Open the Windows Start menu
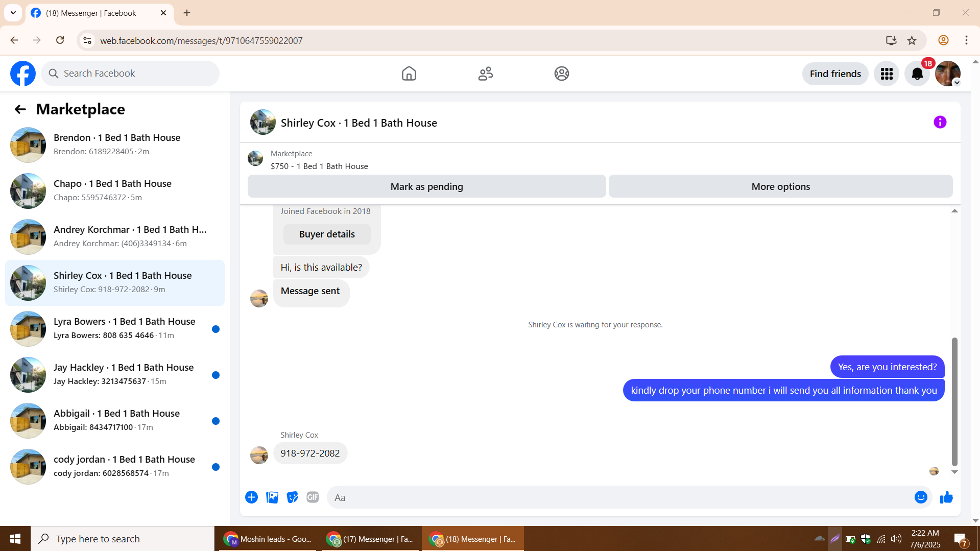980x551 pixels. pos(15,539)
